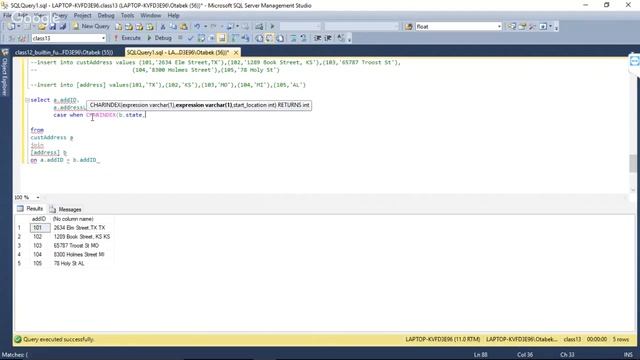Open the Project menu
The image size is (640, 360).
[82, 16]
